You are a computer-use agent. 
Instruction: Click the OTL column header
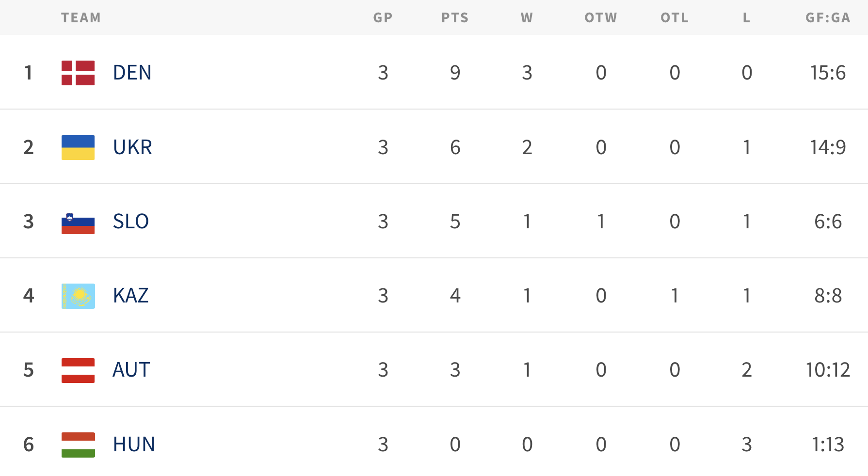click(x=675, y=18)
